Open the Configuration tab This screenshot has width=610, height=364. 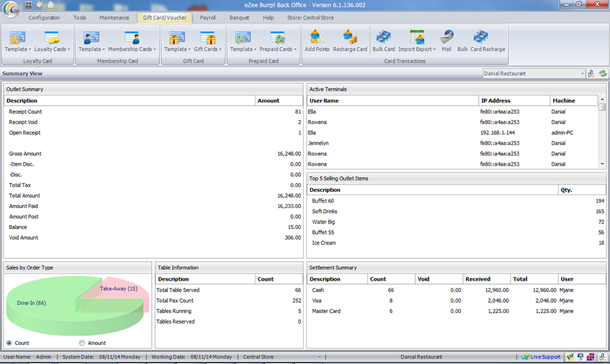click(44, 18)
